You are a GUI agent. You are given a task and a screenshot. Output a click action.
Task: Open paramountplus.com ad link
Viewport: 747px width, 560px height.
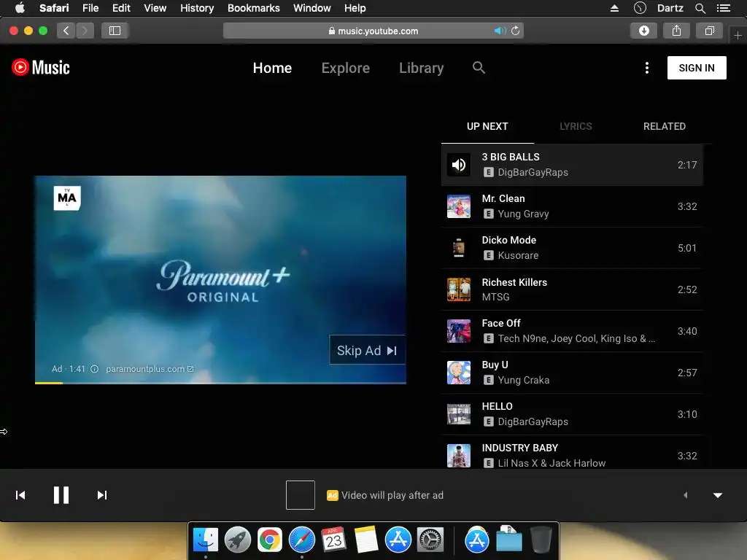pyautogui.click(x=149, y=369)
